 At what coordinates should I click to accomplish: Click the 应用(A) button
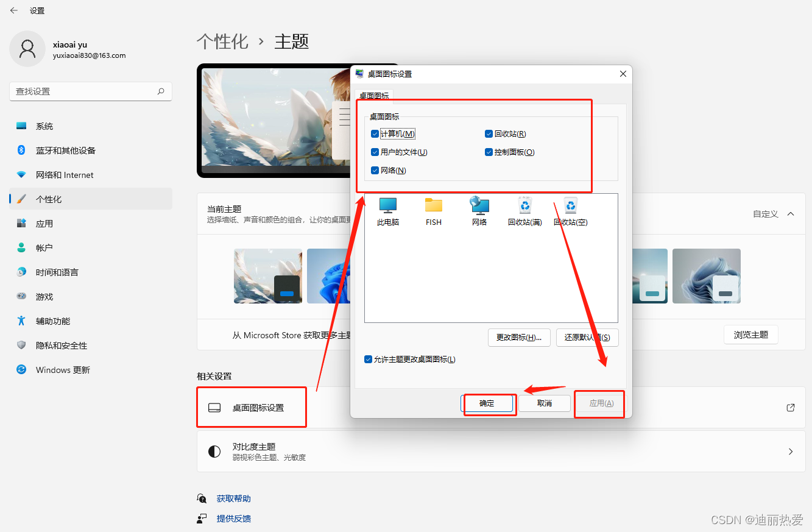(601, 403)
